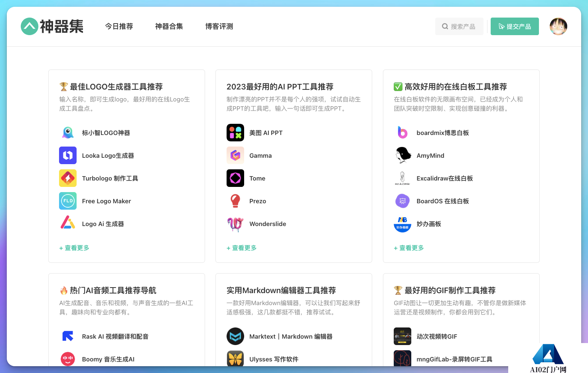Screen dimensions: 588x373
Task: Click the Free Logo Maker text
Action: tap(107, 201)
